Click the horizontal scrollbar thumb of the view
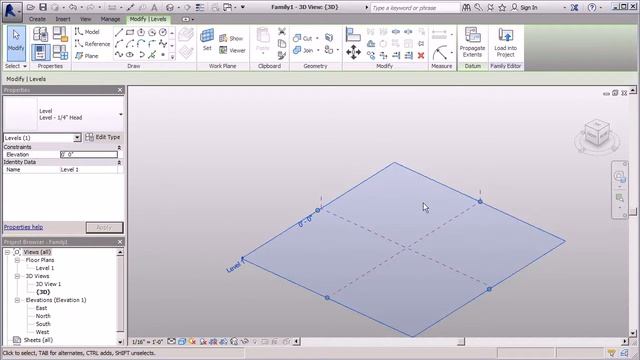The image size is (640, 360). click(x=461, y=342)
